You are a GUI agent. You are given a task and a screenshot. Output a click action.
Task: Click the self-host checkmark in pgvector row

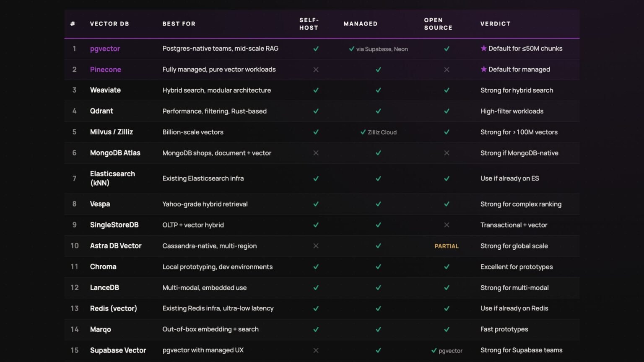coord(316,49)
